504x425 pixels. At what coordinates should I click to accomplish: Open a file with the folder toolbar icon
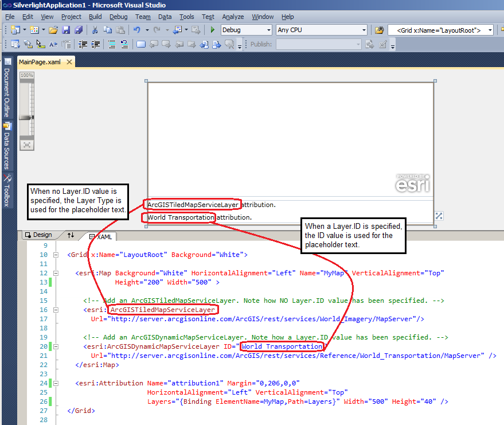click(x=54, y=29)
